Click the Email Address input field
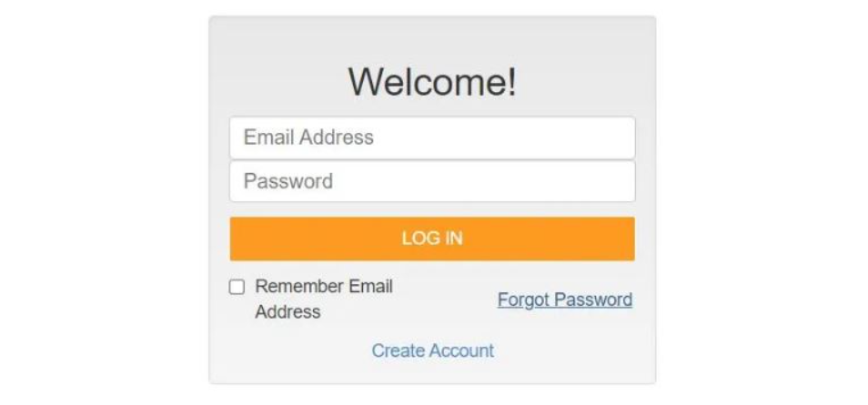 [x=432, y=138]
